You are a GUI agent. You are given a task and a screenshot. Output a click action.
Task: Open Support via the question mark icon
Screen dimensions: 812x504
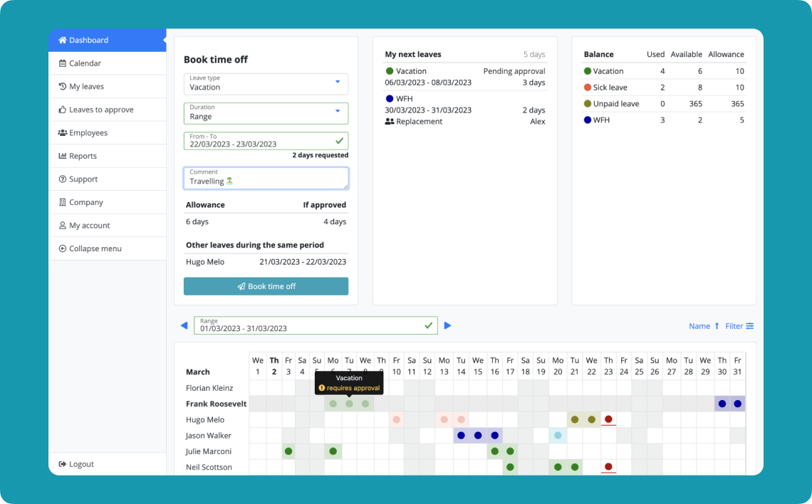coord(63,179)
